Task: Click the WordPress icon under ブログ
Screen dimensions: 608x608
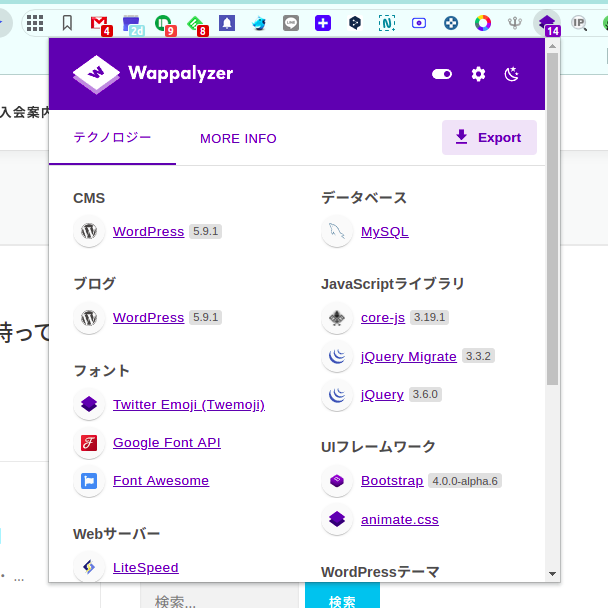Action: coord(89,318)
